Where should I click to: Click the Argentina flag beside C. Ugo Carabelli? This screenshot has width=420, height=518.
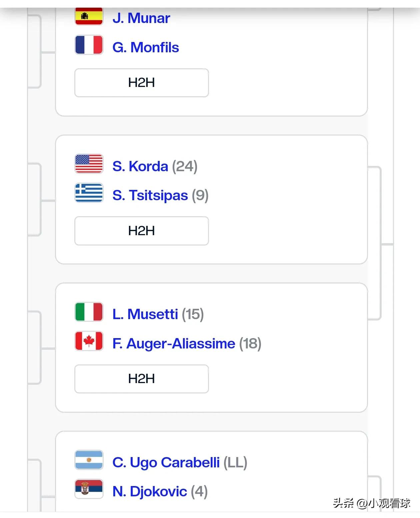pos(89,460)
